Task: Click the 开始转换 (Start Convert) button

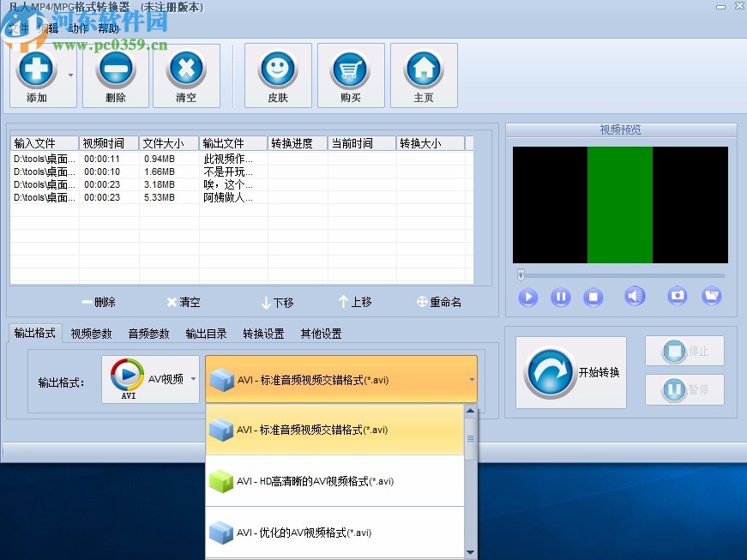Action: coord(569,372)
